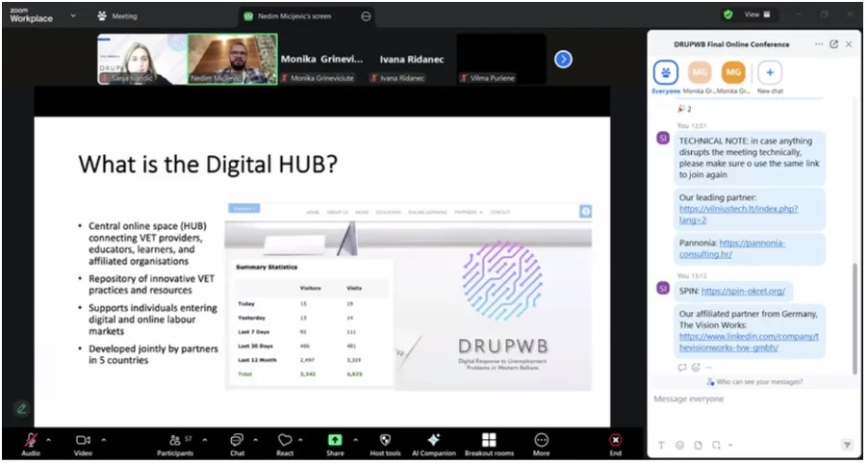
Task: Launch the AI Companion
Action: click(434, 441)
